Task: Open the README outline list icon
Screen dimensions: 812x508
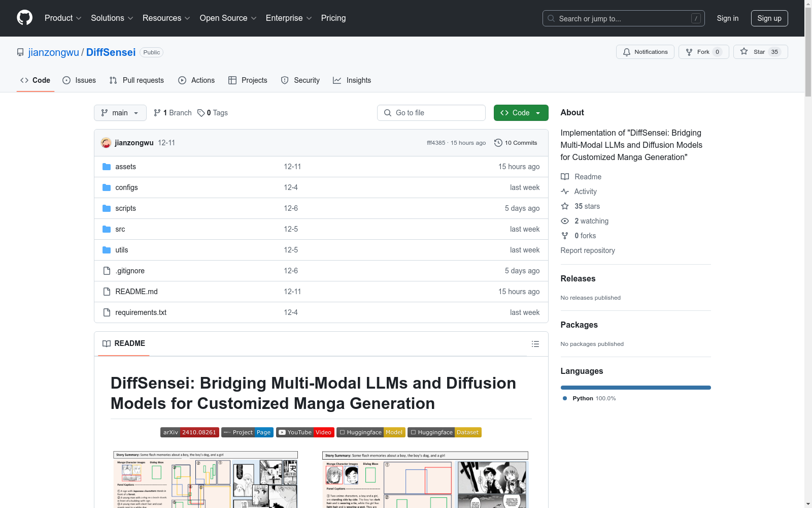Action: (x=535, y=344)
